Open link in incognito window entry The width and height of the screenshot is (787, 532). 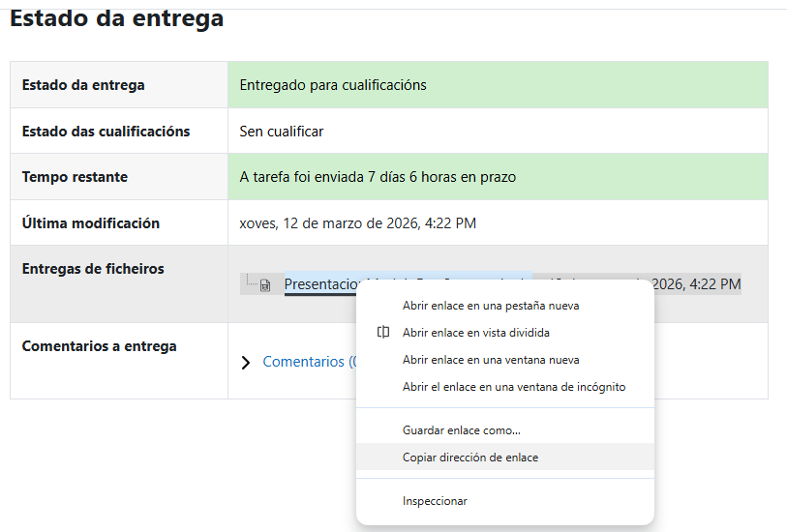[x=505, y=387]
